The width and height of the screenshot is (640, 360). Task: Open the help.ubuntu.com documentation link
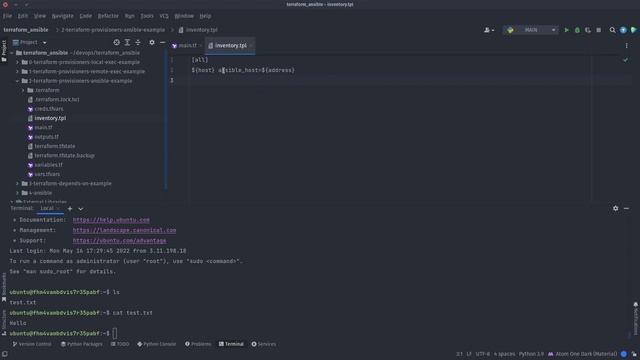click(x=111, y=220)
